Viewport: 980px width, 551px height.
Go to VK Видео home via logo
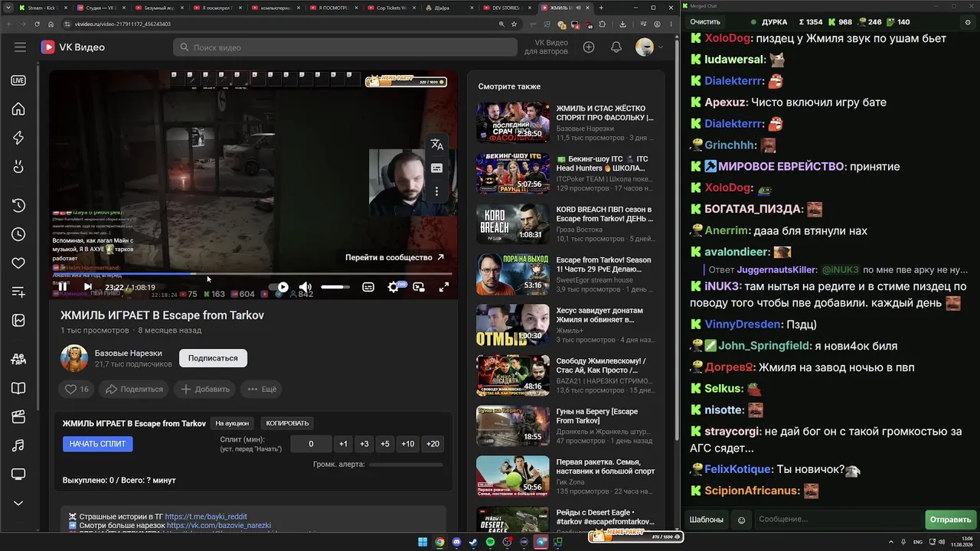tap(73, 47)
